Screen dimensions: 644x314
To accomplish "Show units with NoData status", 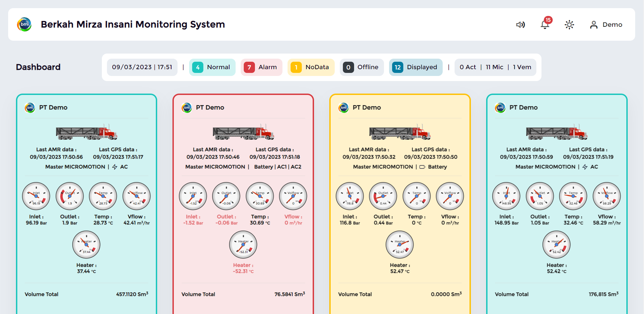I will coord(311,67).
